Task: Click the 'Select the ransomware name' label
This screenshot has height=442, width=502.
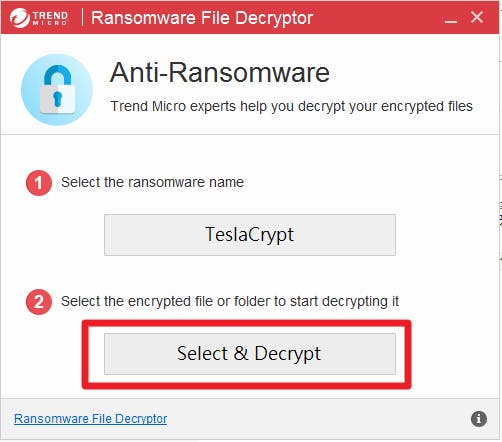Action: tap(152, 182)
